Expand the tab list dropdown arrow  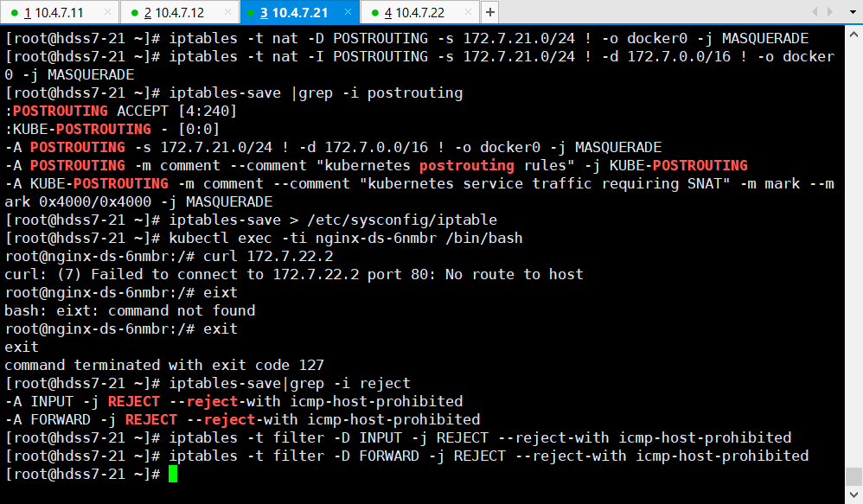pyautogui.click(x=852, y=12)
